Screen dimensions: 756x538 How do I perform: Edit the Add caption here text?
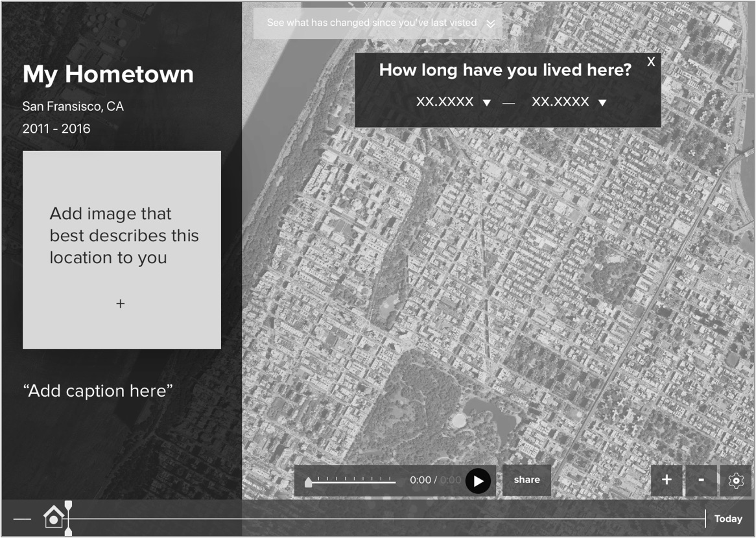tap(97, 390)
